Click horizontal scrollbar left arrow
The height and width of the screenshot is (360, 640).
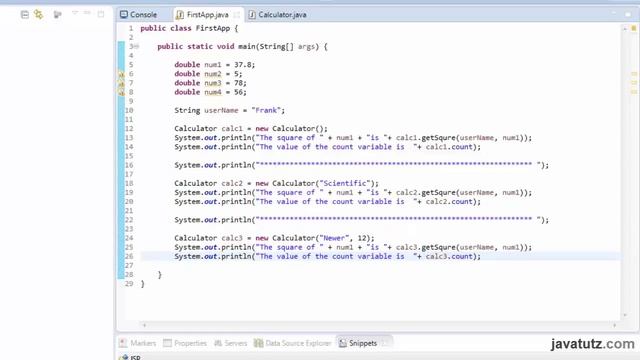click(x=144, y=325)
